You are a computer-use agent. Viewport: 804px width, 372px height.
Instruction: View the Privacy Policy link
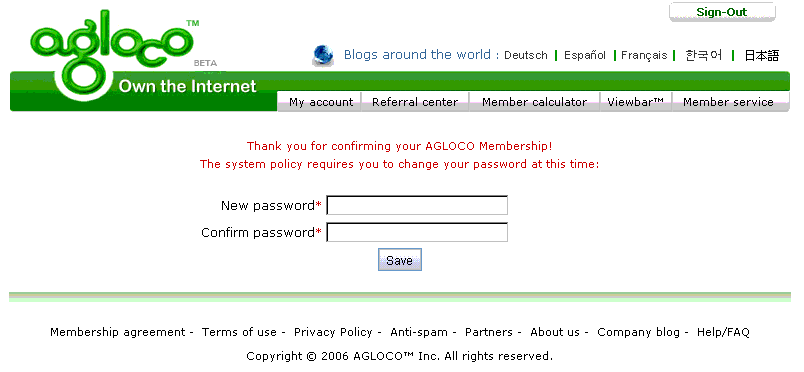point(333,332)
